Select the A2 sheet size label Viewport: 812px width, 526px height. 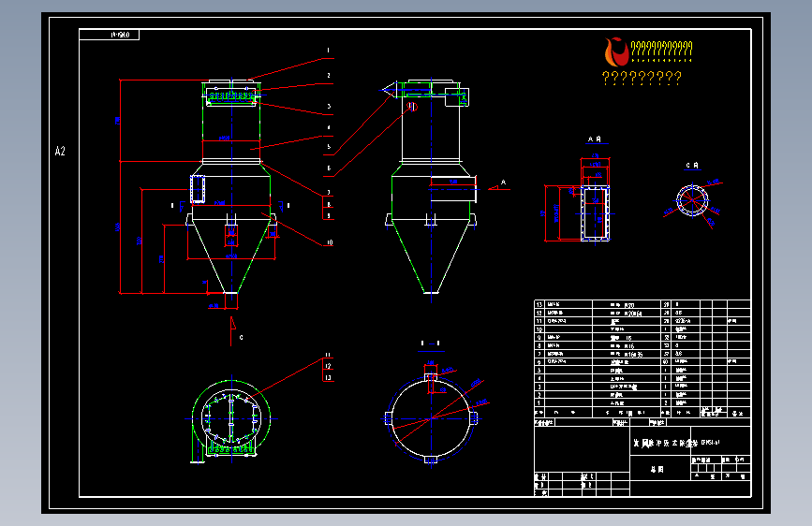click(60, 152)
